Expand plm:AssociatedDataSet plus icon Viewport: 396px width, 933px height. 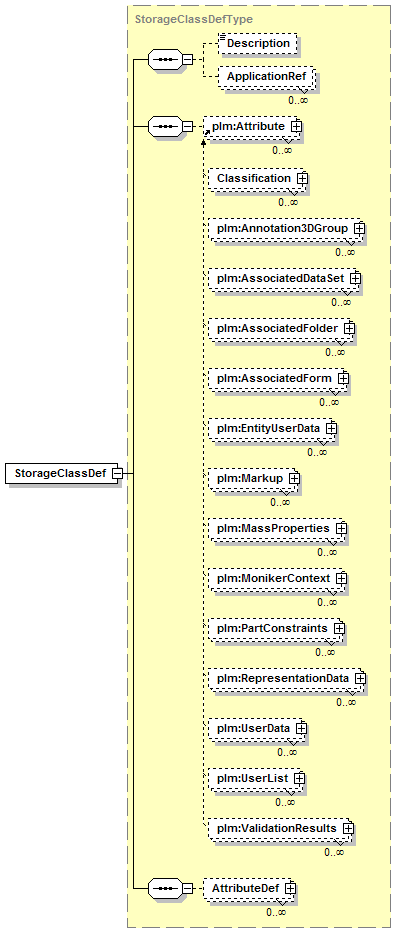(356, 278)
